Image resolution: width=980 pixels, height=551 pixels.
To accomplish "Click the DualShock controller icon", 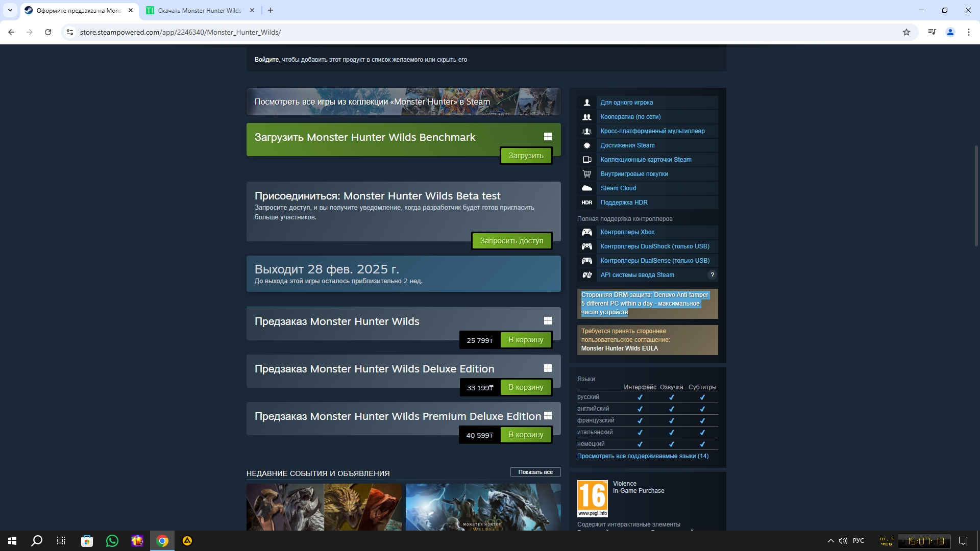I will 587,246.
